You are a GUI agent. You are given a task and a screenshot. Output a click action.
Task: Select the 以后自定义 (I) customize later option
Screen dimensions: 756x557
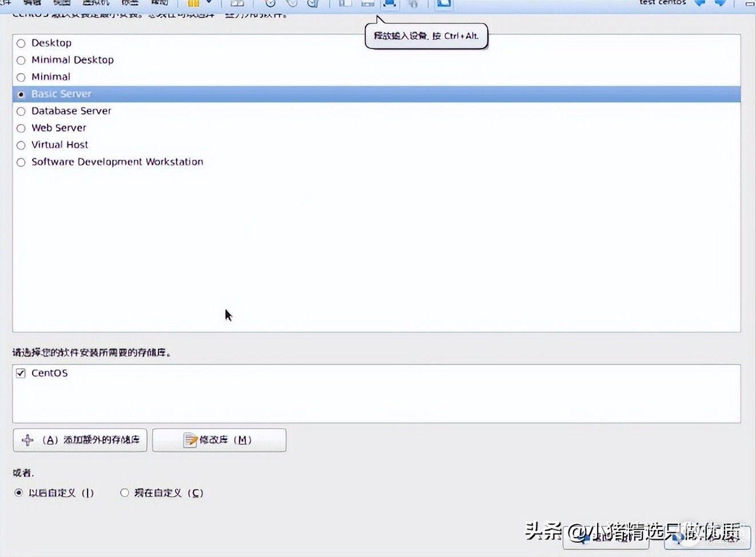click(19, 493)
